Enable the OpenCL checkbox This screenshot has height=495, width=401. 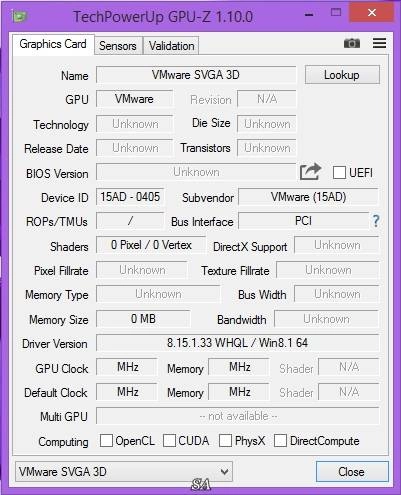[x=106, y=440]
